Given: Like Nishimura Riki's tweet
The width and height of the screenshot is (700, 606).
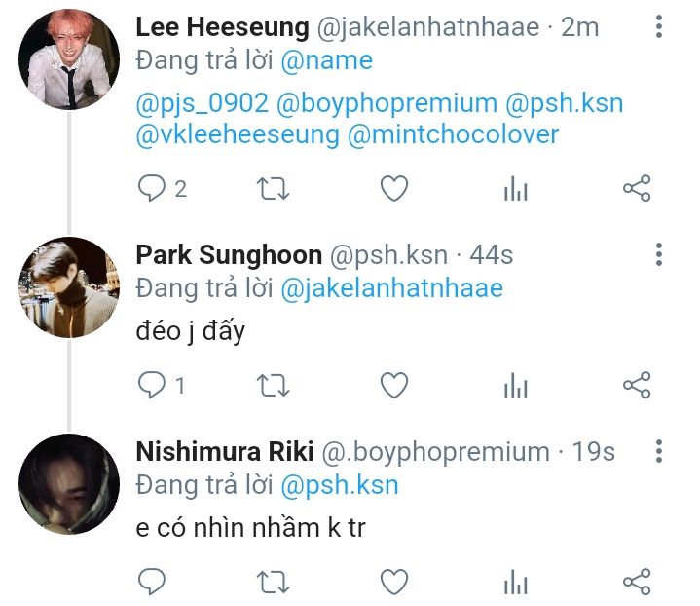Looking at the screenshot, I should tap(393, 582).
